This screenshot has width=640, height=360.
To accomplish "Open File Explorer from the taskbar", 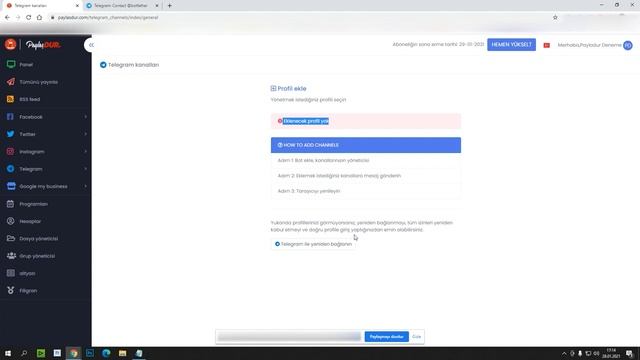I will [122, 353].
